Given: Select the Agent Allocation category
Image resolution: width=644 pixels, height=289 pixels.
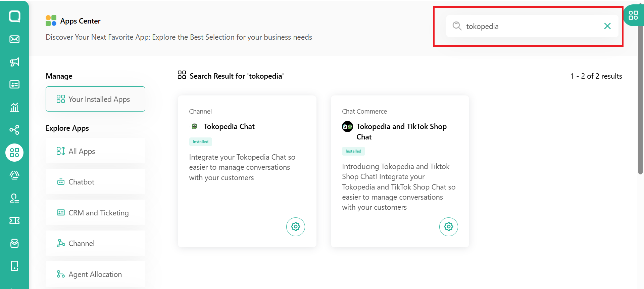Looking at the screenshot, I should tap(95, 274).
